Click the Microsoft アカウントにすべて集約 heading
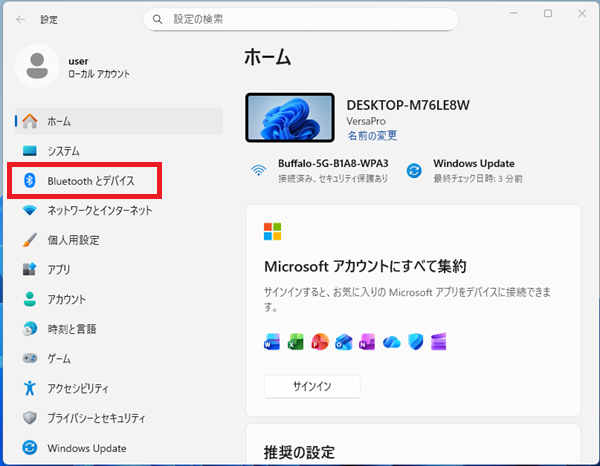The height and width of the screenshot is (466, 600). (365, 266)
